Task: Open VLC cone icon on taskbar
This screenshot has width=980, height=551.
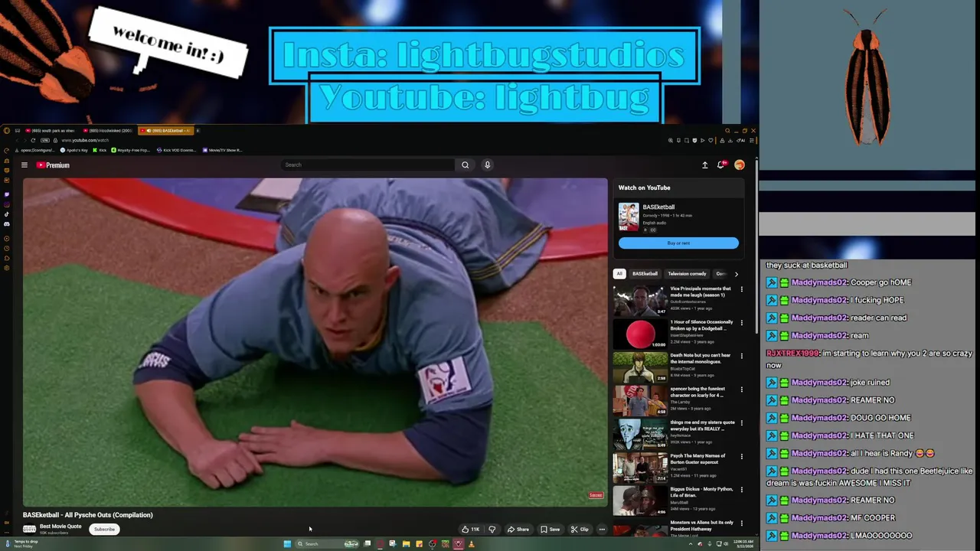Action: [x=471, y=544]
